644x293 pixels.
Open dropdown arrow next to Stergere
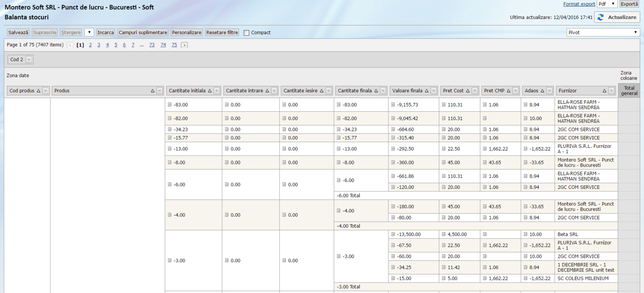[89, 33]
